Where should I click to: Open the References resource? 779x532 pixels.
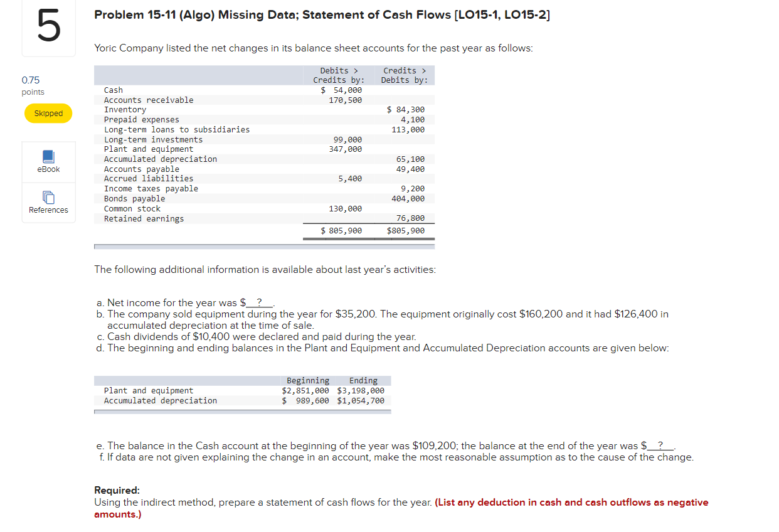click(x=48, y=203)
